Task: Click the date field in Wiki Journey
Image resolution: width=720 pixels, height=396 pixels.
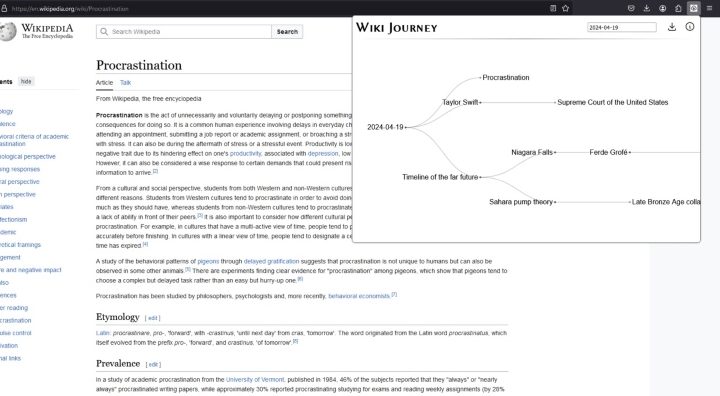Action: pyautogui.click(x=622, y=28)
